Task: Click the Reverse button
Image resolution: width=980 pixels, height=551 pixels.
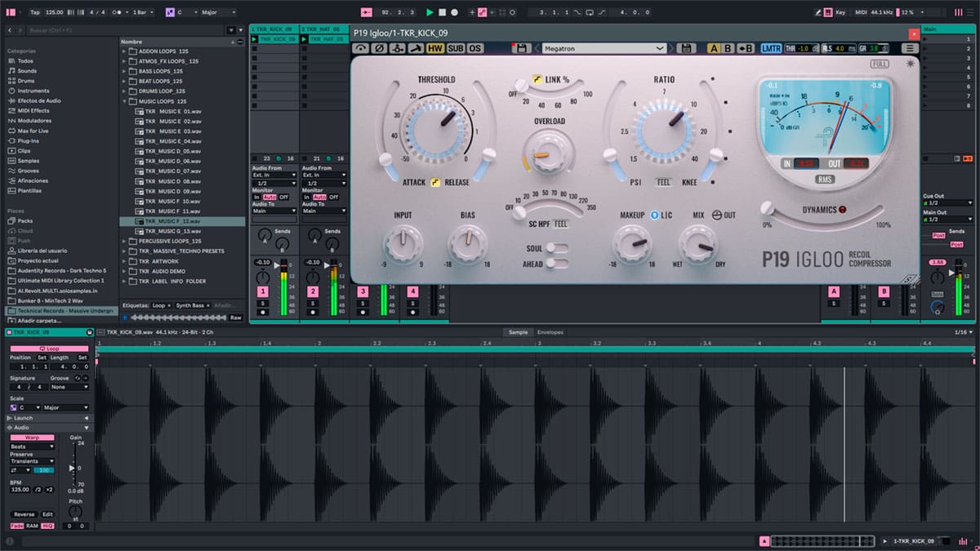Action: coord(24,514)
